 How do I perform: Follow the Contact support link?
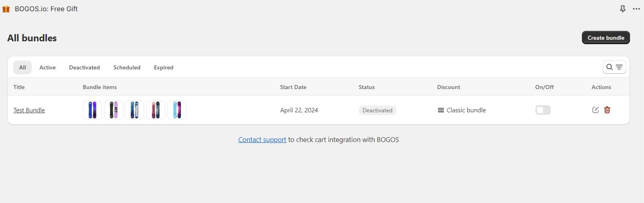coord(262,140)
